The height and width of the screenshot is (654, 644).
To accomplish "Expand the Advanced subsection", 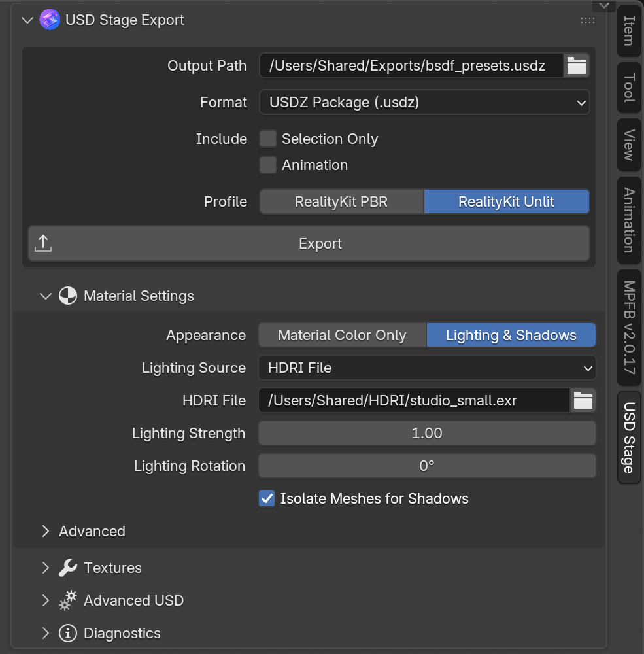I will [46, 531].
